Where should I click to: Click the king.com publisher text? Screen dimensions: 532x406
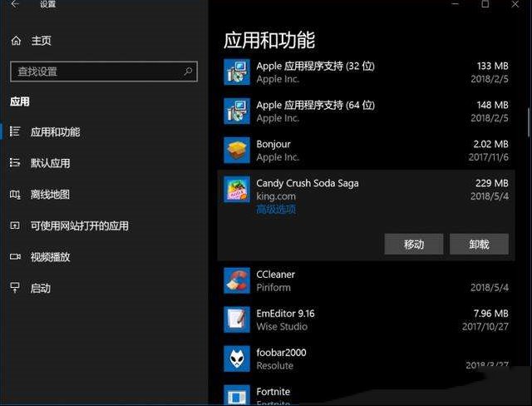(x=276, y=196)
